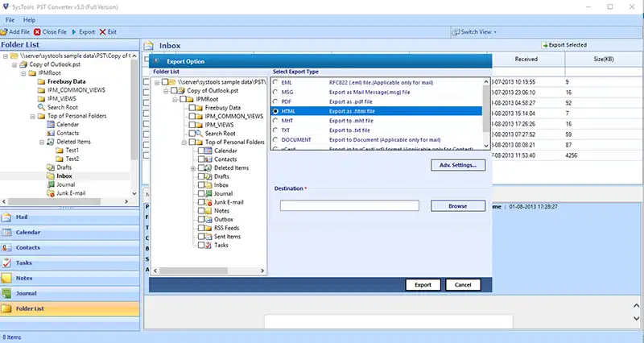Click the Tasks checkmark icon in navigation
This screenshot has height=343, width=644.
pos(6,262)
